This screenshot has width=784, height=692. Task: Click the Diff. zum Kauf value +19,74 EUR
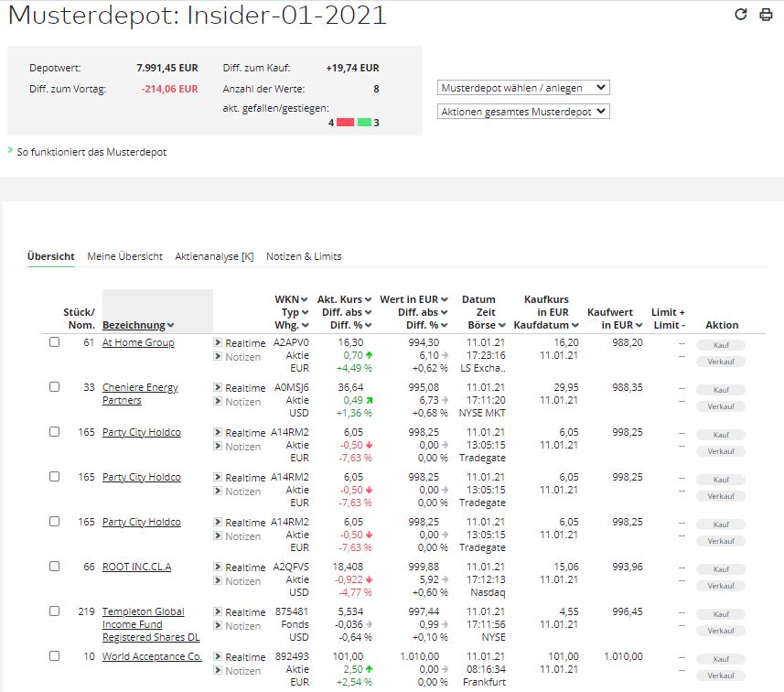tap(352, 68)
